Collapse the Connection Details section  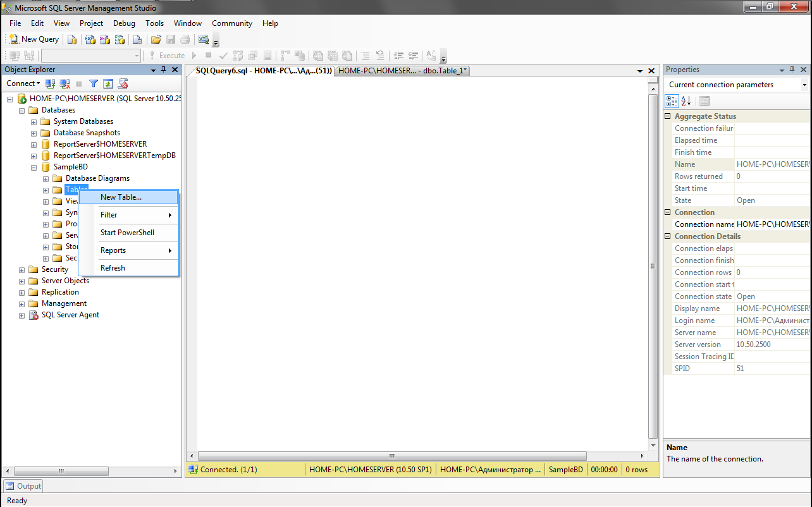point(668,236)
